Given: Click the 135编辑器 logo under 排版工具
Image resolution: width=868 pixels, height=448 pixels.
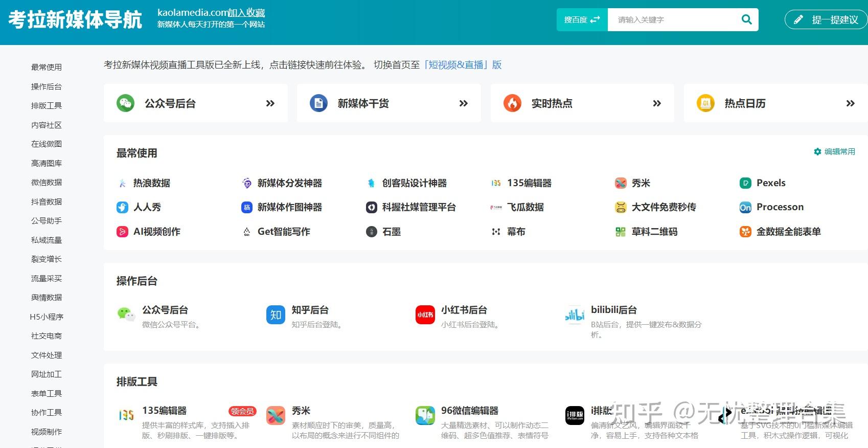Looking at the screenshot, I should click(126, 416).
